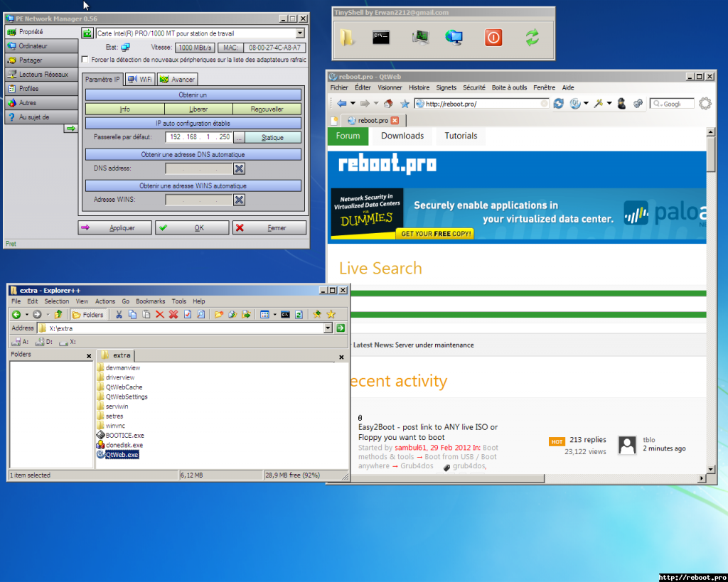The width and height of the screenshot is (728, 582).
Task: Expand the network adapter dropdown list
Action: [x=299, y=33]
